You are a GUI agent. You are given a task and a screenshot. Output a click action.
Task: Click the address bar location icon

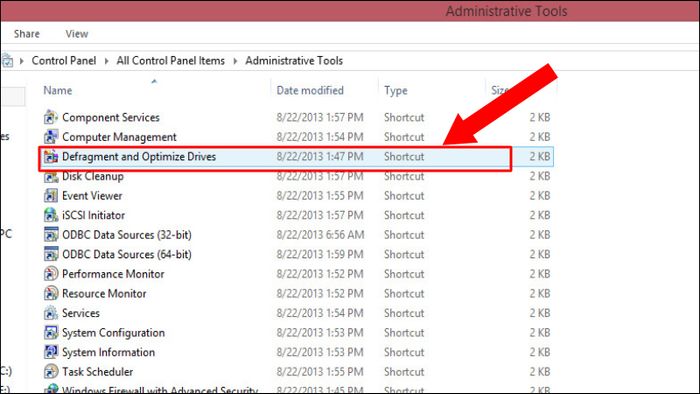coord(7,61)
